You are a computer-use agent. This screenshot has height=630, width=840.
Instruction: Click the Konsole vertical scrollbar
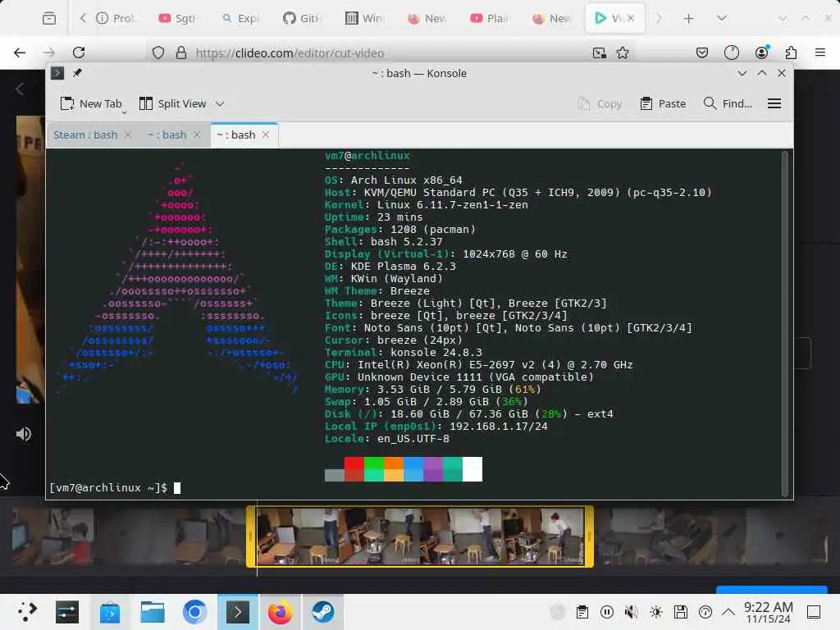pyautogui.click(x=785, y=323)
